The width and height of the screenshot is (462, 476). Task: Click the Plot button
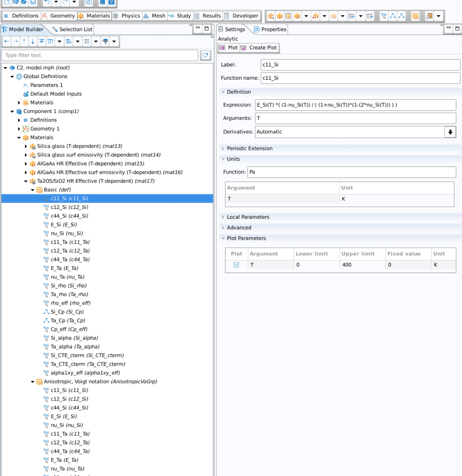coord(228,48)
